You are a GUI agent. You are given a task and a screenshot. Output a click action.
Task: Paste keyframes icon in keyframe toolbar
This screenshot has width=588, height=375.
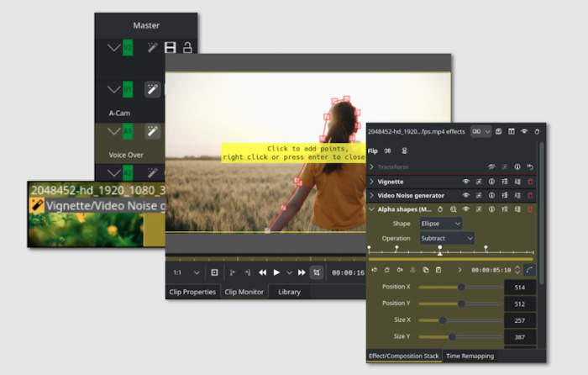(x=438, y=270)
